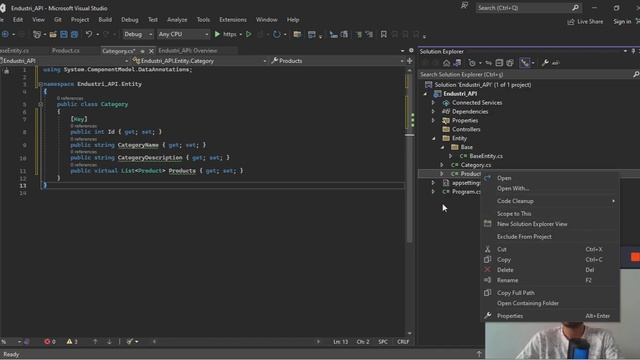Click the red error count icon in status bar
The width and height of the screenshot is (640, 360).
pyautogui.click(x=47, y=342)
